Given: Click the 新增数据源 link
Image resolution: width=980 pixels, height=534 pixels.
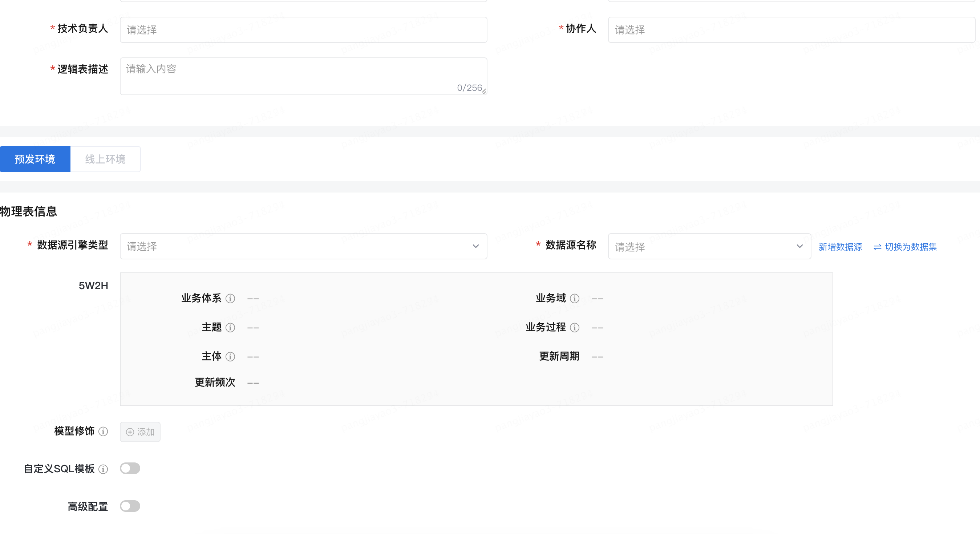Looking at the screenshot, I should pos(840,247).
